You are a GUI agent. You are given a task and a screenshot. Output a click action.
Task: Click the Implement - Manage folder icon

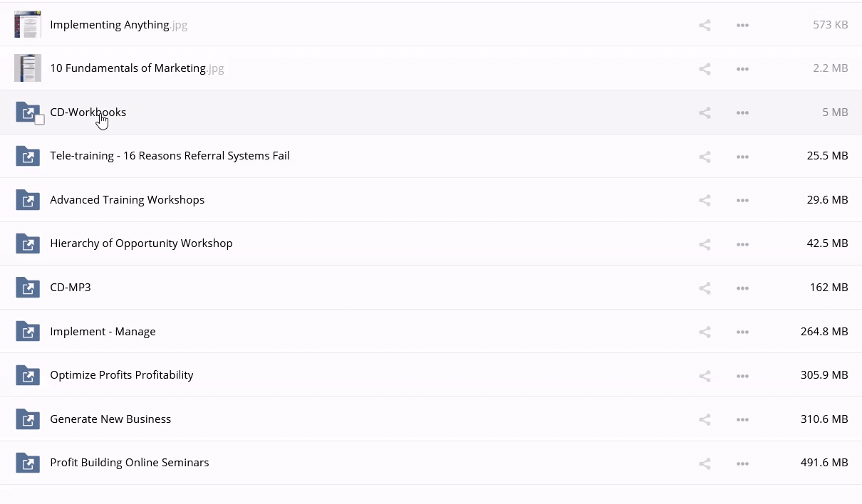tap(28, 332)
